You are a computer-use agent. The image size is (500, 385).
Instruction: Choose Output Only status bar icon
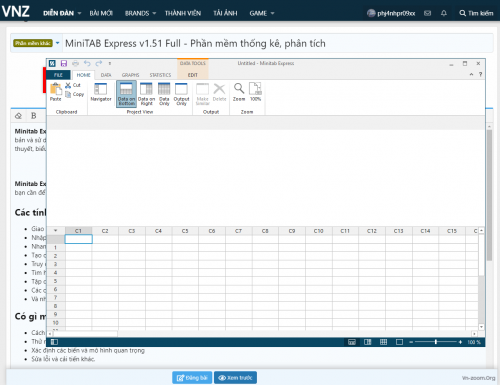(399, 342)
